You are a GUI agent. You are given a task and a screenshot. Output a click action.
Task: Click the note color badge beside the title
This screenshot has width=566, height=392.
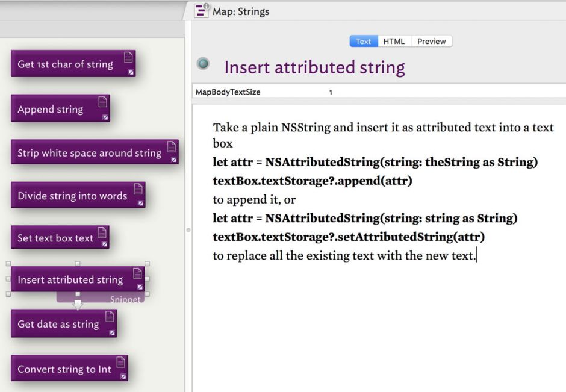click(204, 63)
